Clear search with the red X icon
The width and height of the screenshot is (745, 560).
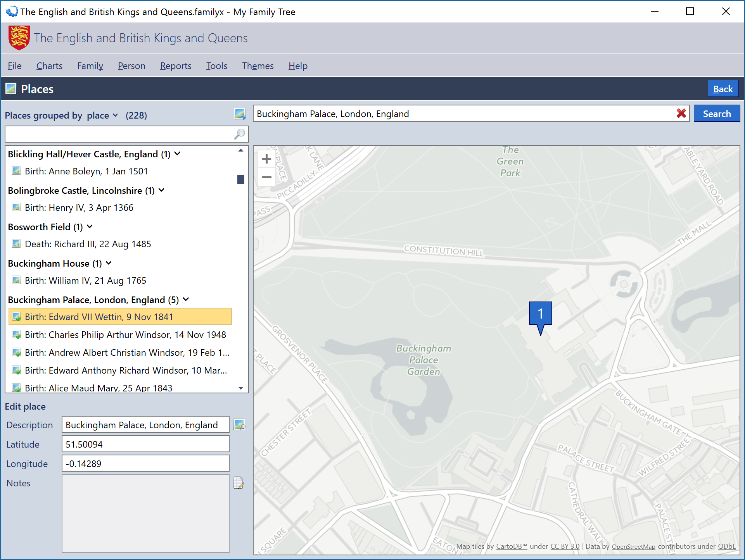pos(681,114)
